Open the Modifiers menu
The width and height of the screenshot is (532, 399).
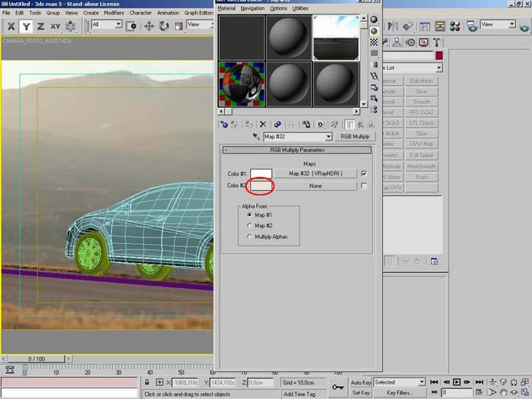(113, 13)
